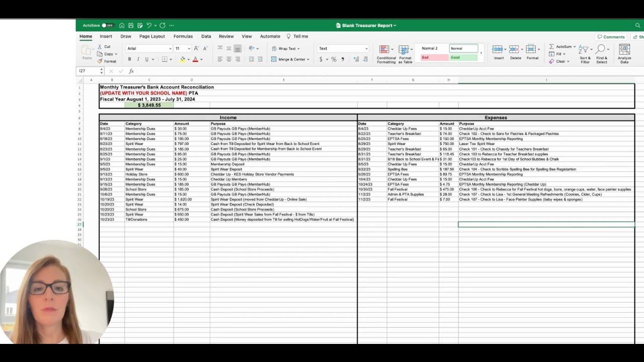Screen dimensions: 644x362
Task: Click the Cut scissors button
Action: pyautogui.click(x=104, y=47)
